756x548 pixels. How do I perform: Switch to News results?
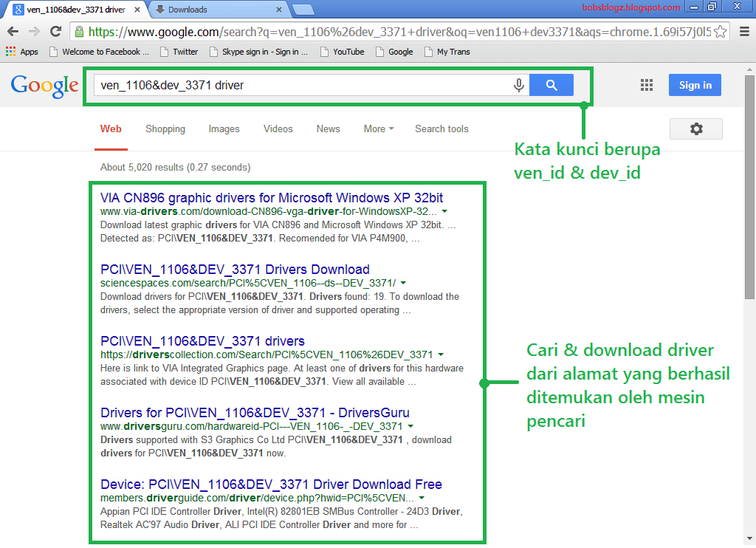pyautogui.click(x=329, y=129)
